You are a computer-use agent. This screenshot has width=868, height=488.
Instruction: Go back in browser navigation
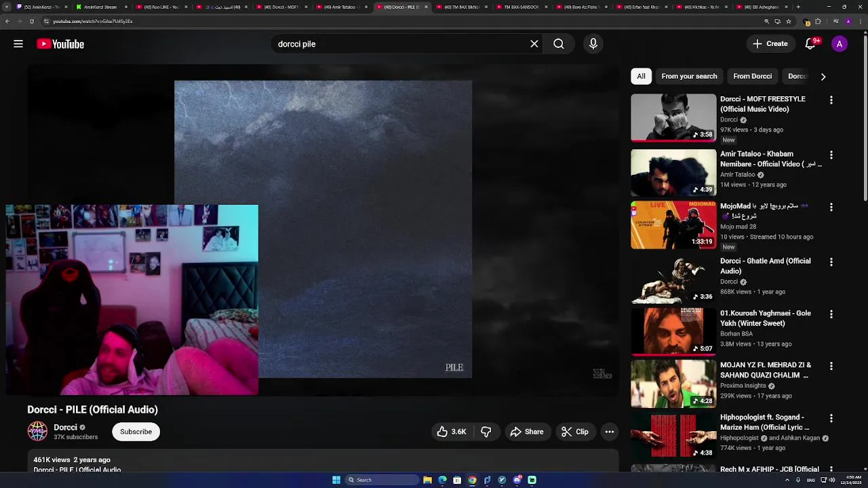(x=7, y=21)
